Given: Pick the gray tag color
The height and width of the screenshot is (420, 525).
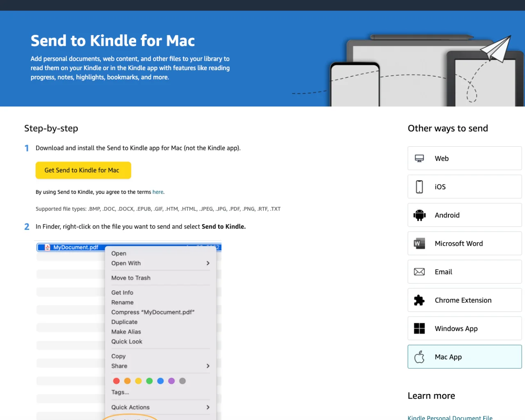Looking at the screenshot, I should (183, 381).
